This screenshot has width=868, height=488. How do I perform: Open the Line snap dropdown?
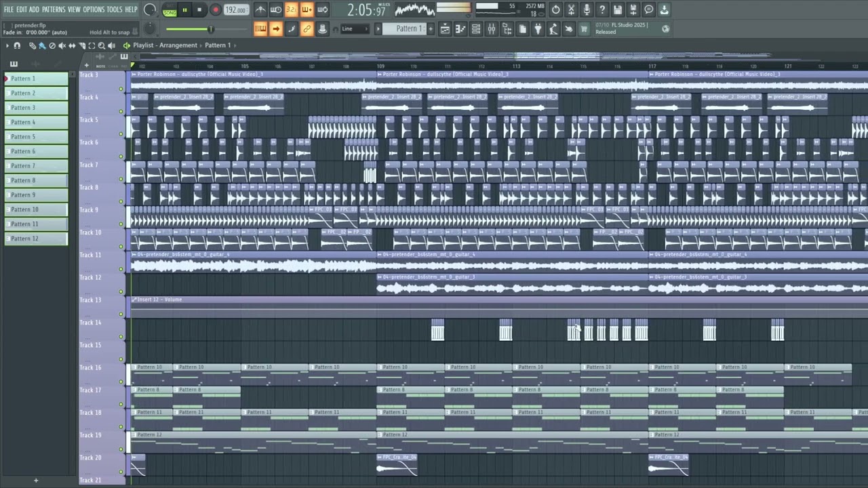coord(355,28)
